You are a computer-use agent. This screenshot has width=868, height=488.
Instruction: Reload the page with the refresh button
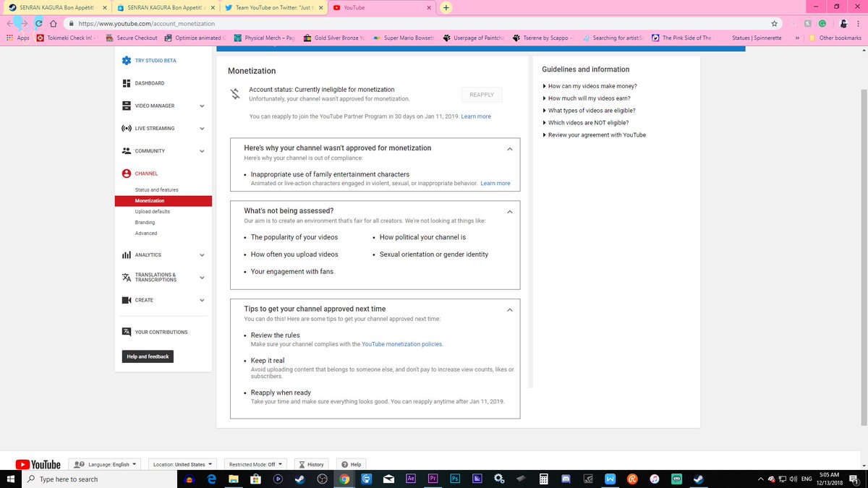tap(39, 23)
